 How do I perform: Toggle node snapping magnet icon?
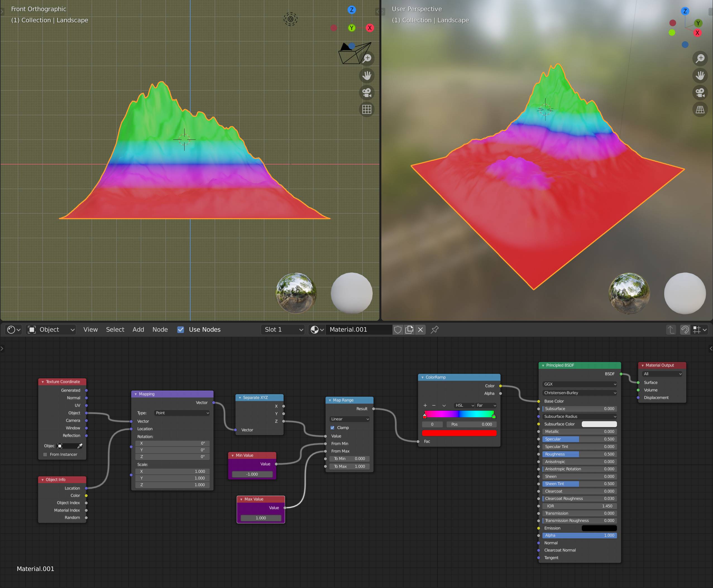(685, 330)
